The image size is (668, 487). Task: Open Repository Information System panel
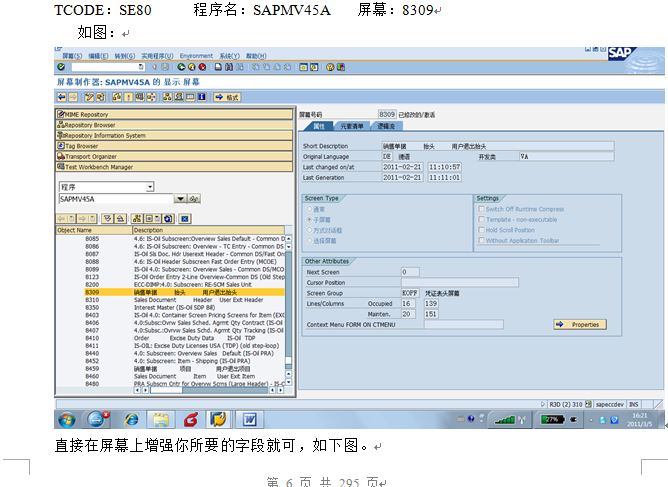tap(174, 135)
